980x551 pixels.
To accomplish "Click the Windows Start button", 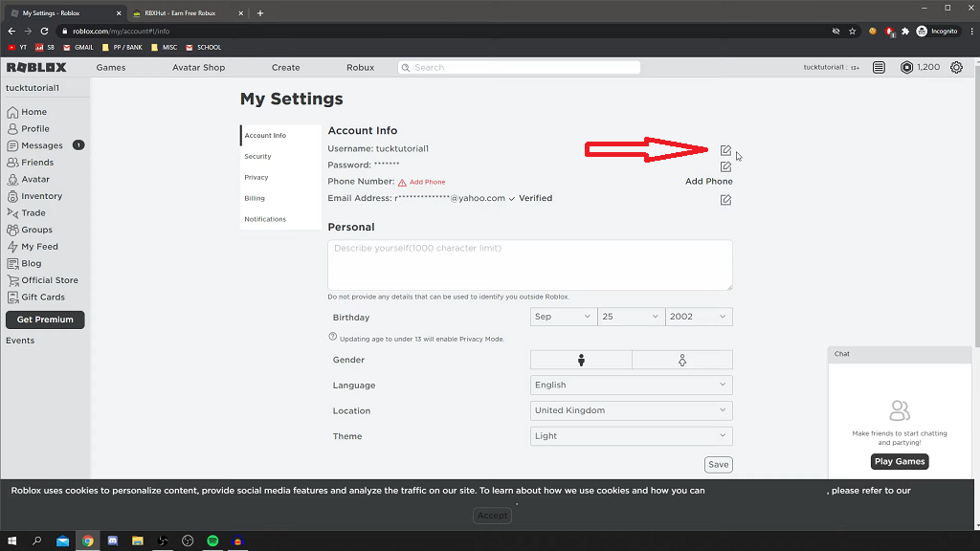I will (x=11, y=540).
